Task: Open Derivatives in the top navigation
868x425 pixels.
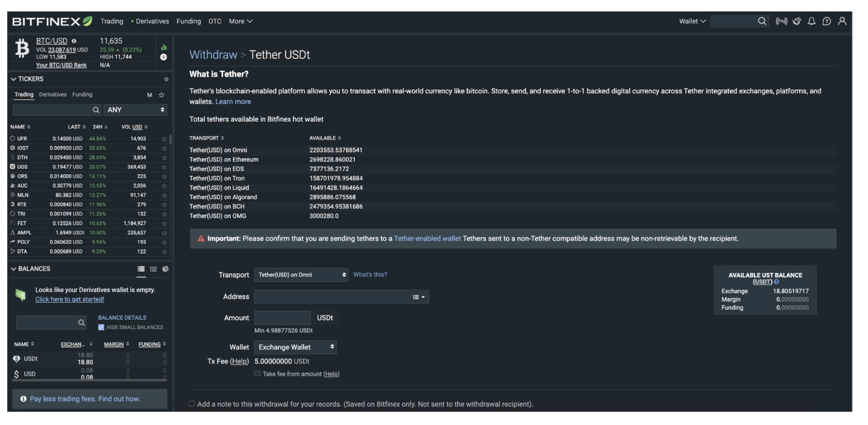Action: tap(152, 21)
